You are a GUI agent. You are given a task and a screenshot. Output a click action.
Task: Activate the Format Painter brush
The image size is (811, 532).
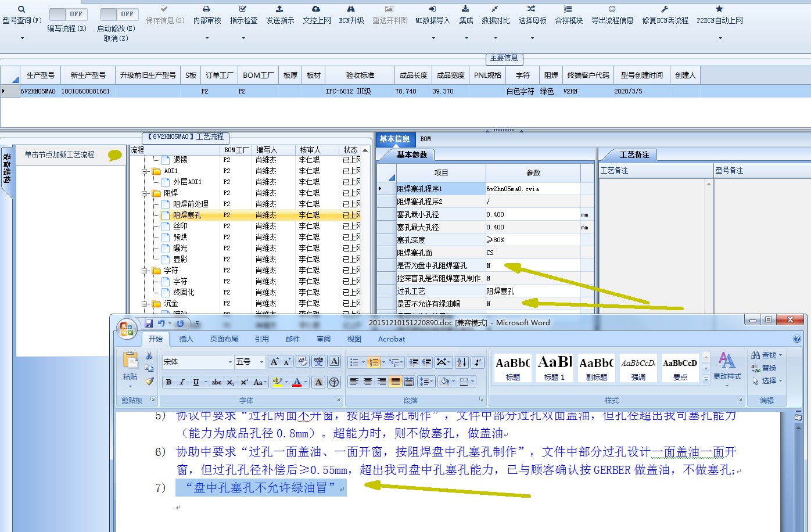[x=149, y=381]
